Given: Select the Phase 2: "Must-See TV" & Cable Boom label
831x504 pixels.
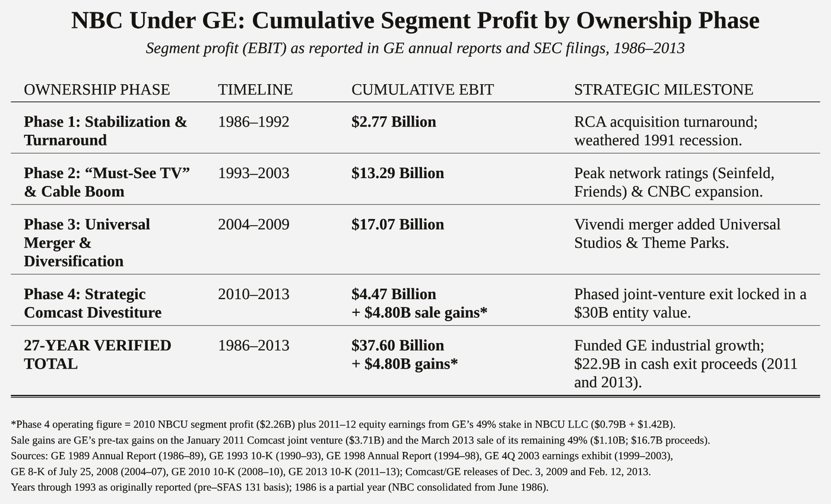Looking at the screenshot, I should point(107,182).
